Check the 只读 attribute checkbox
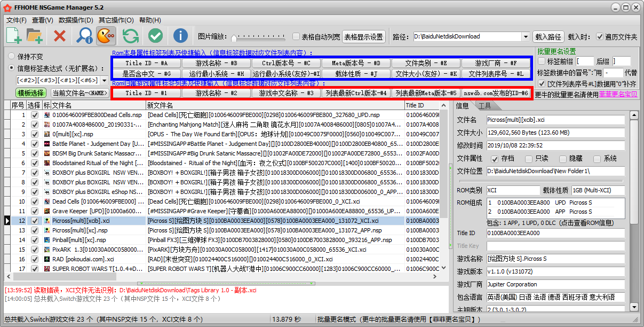The image size is (644, 327). pyautogui.click(x=529, y=159)
